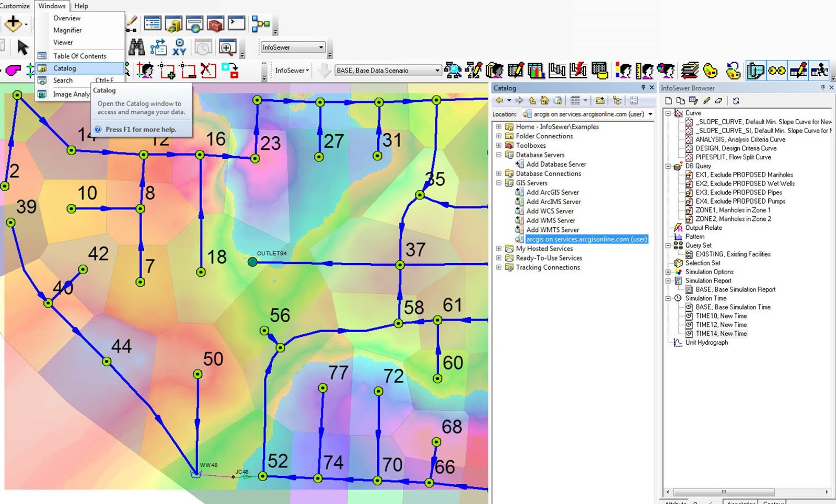The height and width of the screenshot is (504, 836).
Task: Choose Overview in the Windows menu
Action: coord(80,18)
